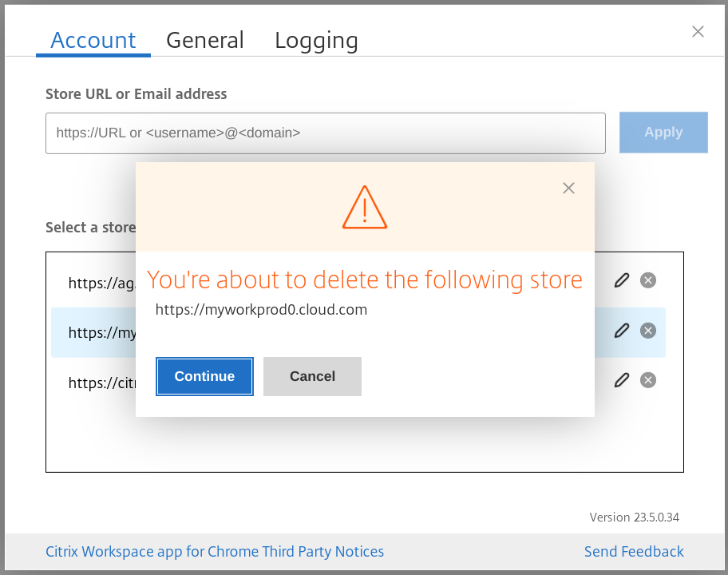Open the General tab
Image resolution: width=728 pixels, height=575 pixels.
tap(205, 40)
